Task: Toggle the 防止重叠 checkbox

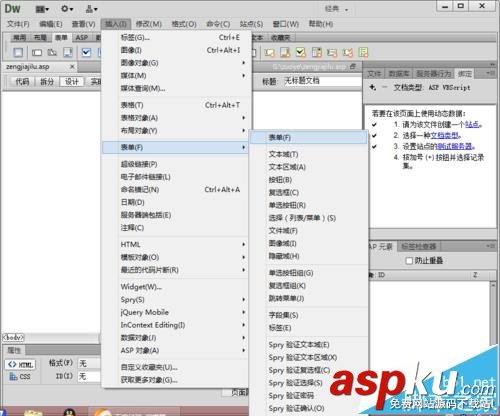Action: (409, 261)
